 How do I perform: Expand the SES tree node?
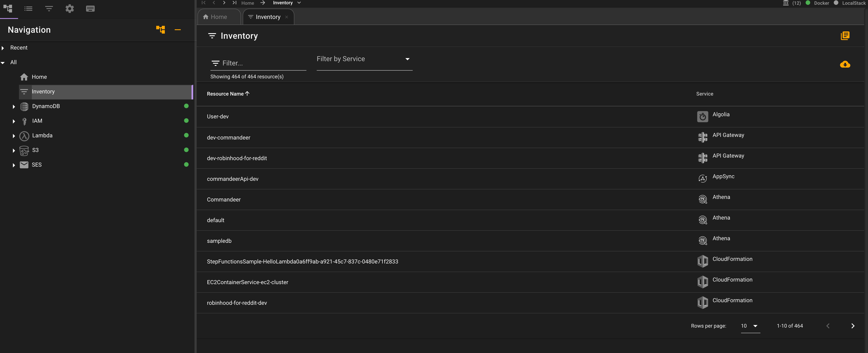click(x=14, y=165)
